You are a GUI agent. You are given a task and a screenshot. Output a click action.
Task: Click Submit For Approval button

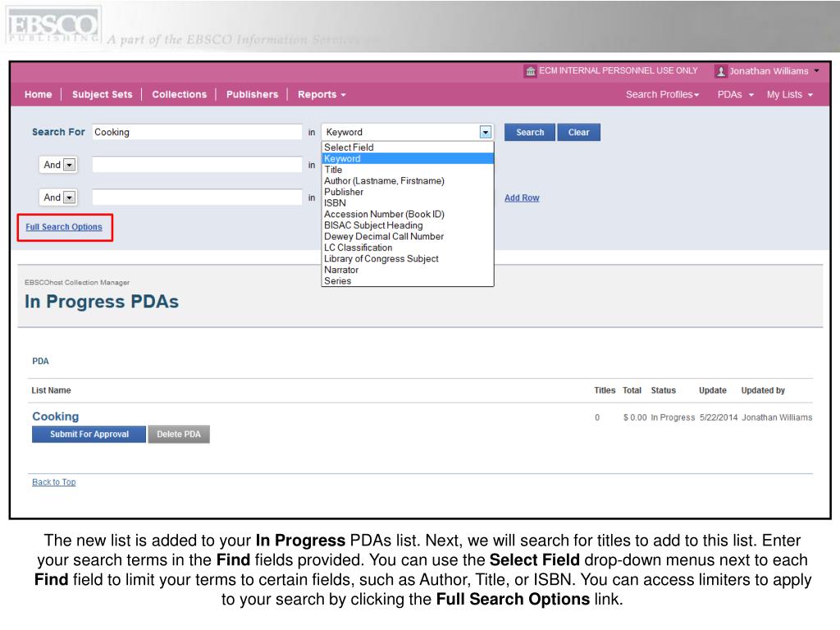point(89,435)
